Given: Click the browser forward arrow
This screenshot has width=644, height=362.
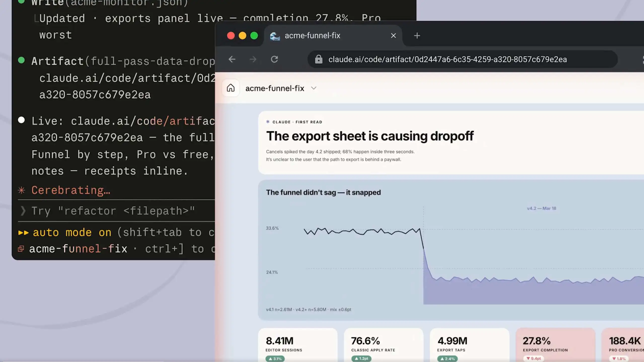Looking at the screenshot, I should pos(253,59).
